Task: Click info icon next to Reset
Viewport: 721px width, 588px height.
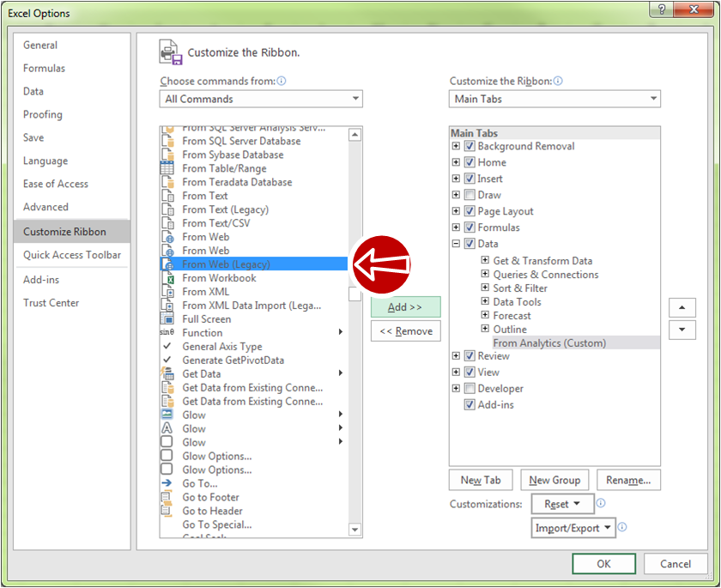Action: click(x=601, y=504)
